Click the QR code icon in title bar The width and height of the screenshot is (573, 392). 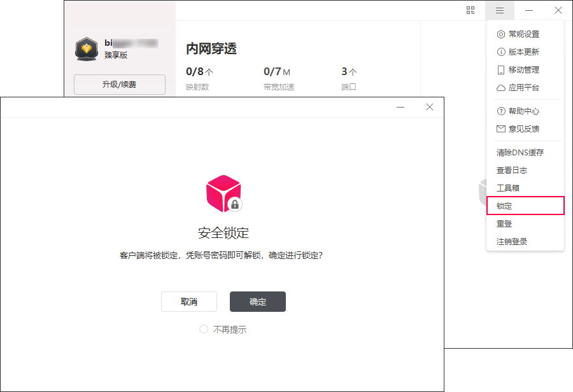click(470, 10)
